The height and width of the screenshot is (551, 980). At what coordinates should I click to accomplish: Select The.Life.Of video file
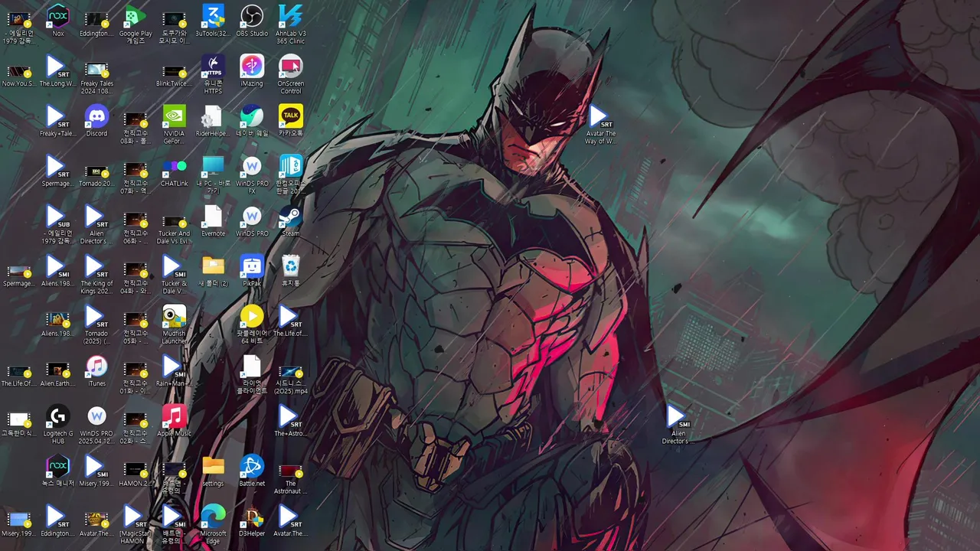19,370
